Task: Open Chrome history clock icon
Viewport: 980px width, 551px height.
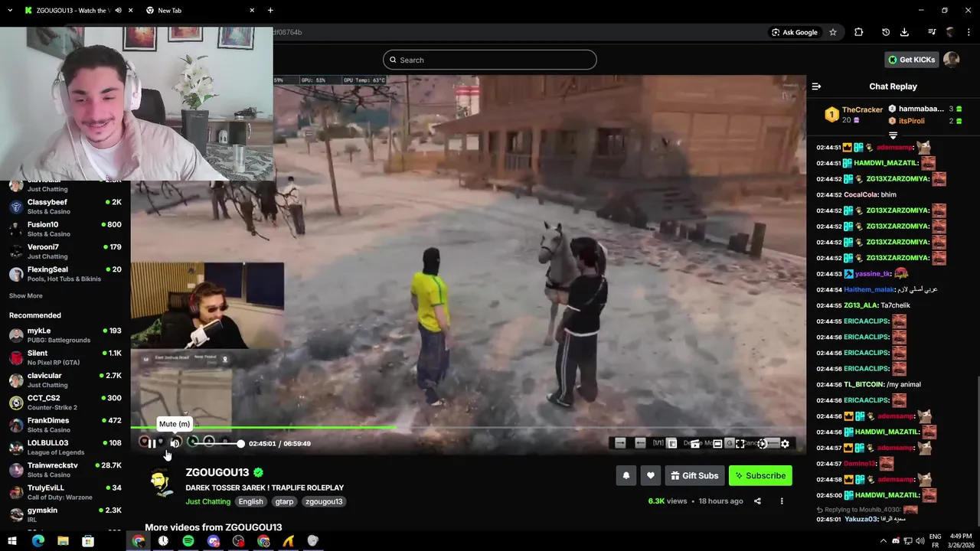Action: (x=886, y=32)
